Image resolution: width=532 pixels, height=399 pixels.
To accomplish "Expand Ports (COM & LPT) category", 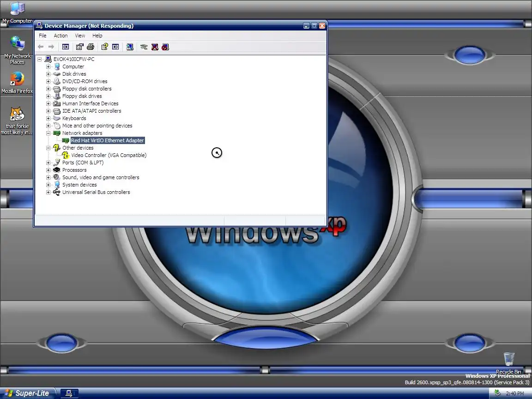I will (48, 163).
